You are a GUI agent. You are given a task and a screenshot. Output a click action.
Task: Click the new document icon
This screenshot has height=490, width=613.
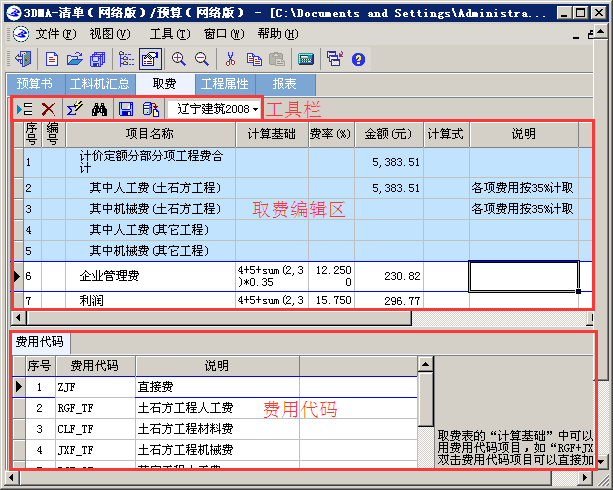[51, 60]
